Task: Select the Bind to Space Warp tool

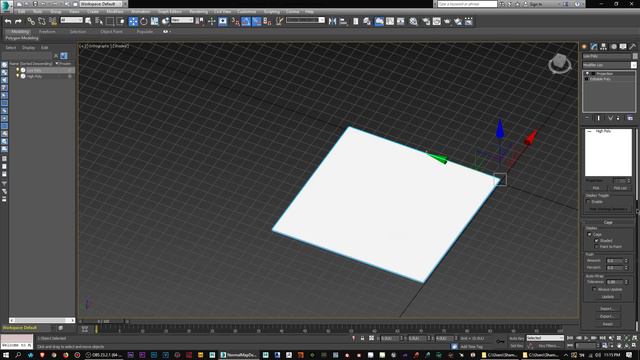Action: tap(53, 21)
